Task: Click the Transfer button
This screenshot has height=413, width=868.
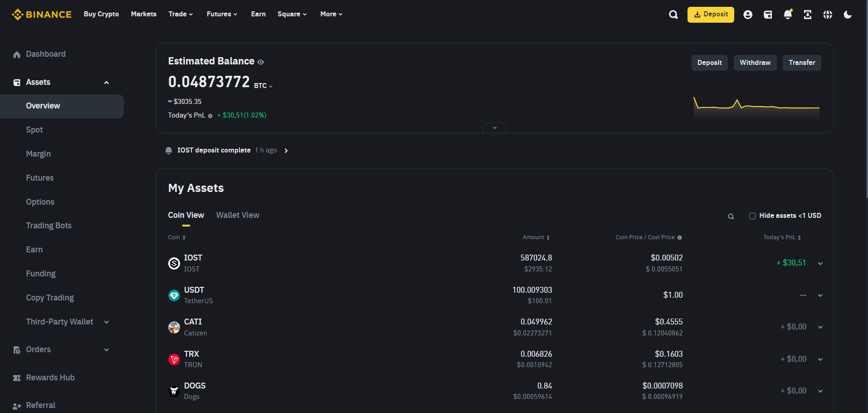Action: [802, 63]
